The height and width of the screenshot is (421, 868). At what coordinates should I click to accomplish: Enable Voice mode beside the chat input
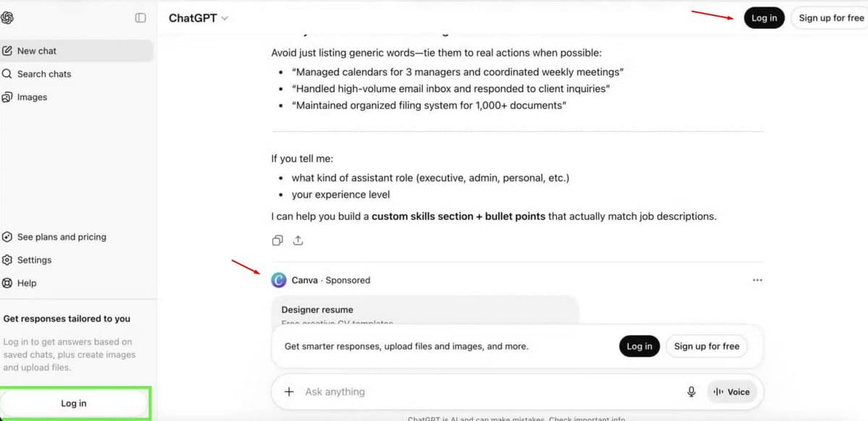[733, 391]
